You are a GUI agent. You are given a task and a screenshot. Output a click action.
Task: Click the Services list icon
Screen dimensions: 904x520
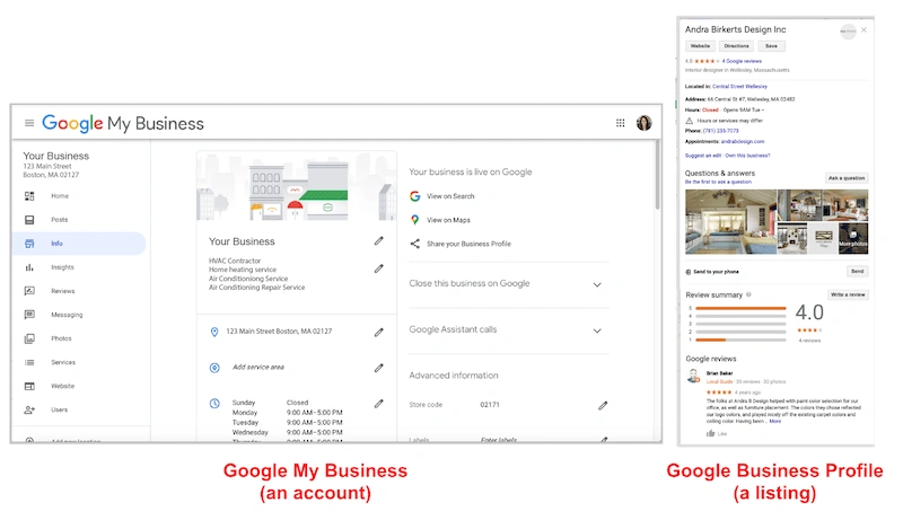[29, 363]
